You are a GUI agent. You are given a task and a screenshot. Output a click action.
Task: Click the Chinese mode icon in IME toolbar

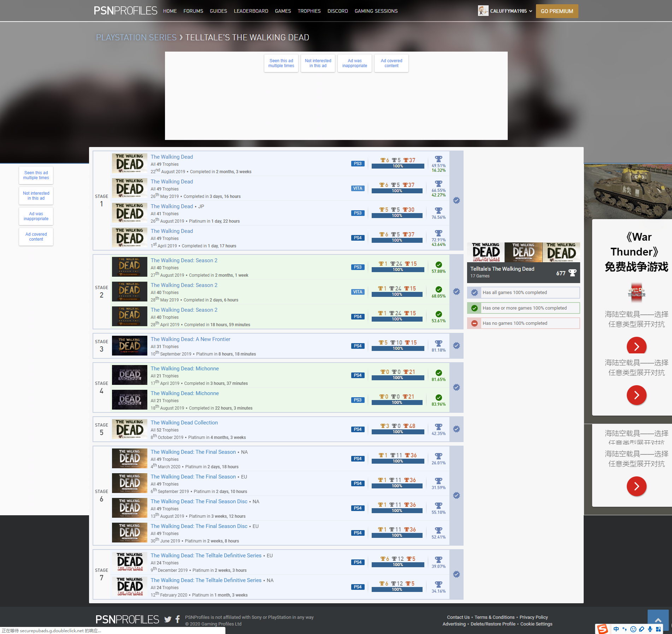[x=616, y=629]
